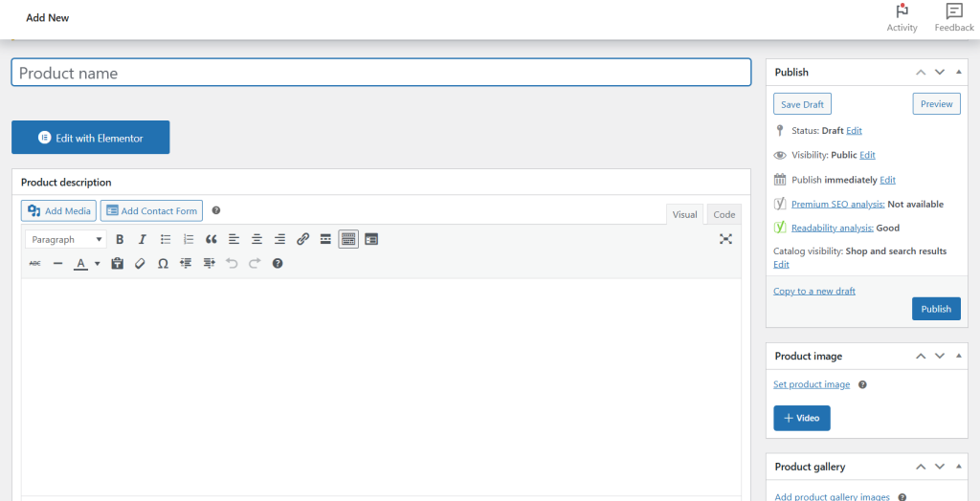Switch to the Code editor tab

coord(724,214)
